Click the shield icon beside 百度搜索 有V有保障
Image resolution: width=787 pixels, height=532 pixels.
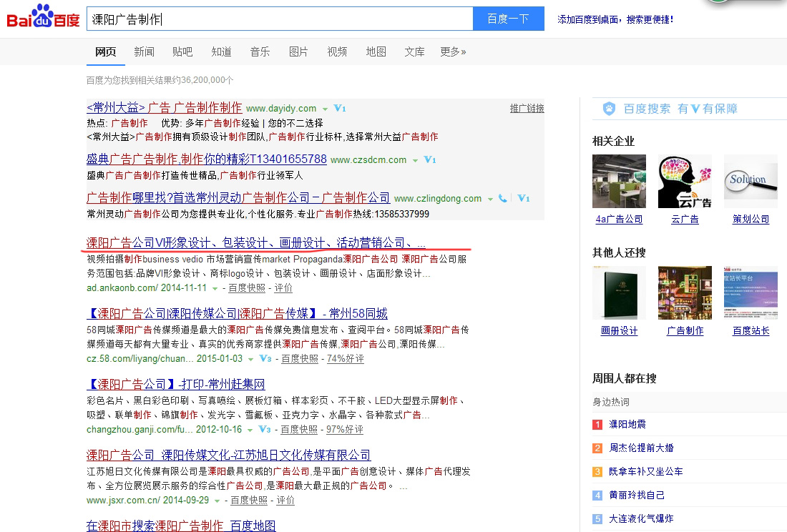[x=609, y=108]
